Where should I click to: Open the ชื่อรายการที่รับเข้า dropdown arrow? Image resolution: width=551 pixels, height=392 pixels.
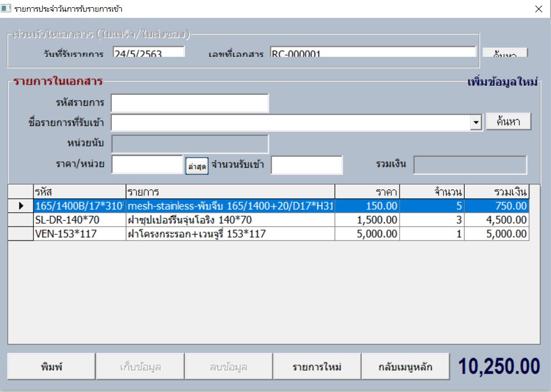pyautogui.click(x=476, y=122)
